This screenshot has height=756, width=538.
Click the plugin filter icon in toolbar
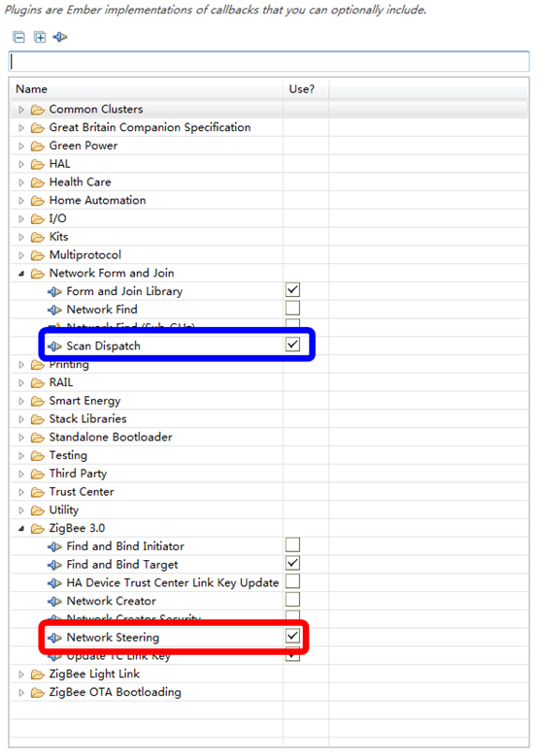pyautogui.click(x=60, y=37)
